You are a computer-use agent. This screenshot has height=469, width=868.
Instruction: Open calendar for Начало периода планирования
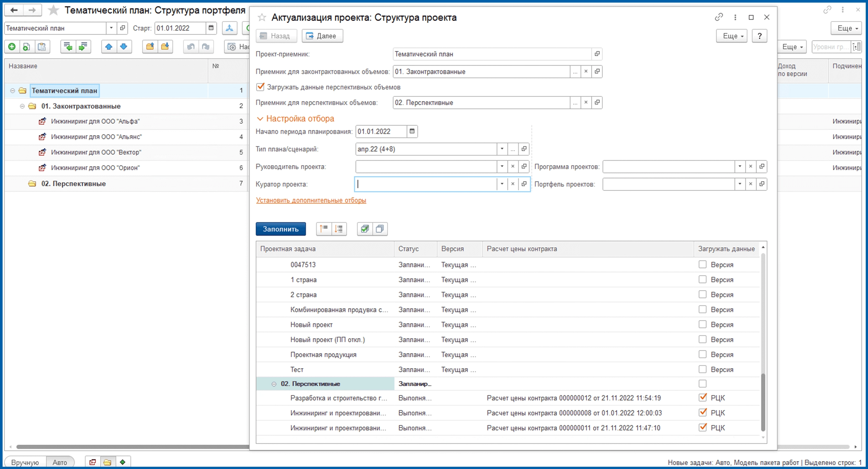[412, 131]
